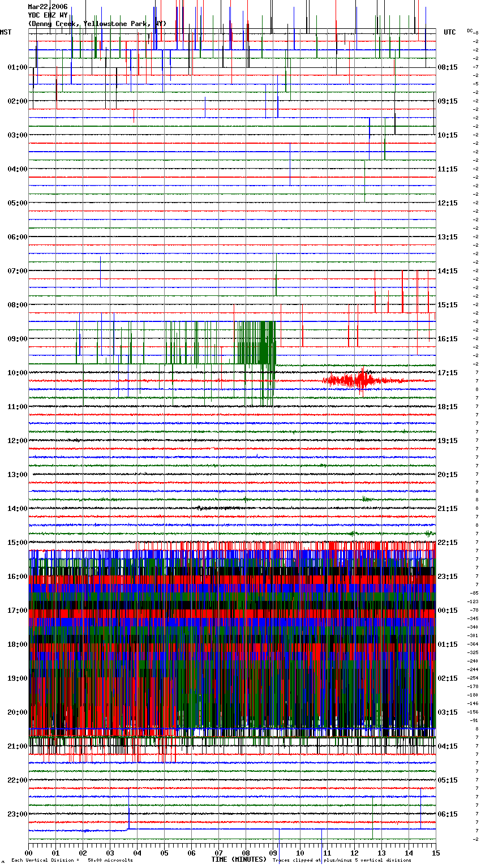Click the 17:15 UTC time label
The height and width of the screenshot is (868, 481).
(x=448, y=373)
